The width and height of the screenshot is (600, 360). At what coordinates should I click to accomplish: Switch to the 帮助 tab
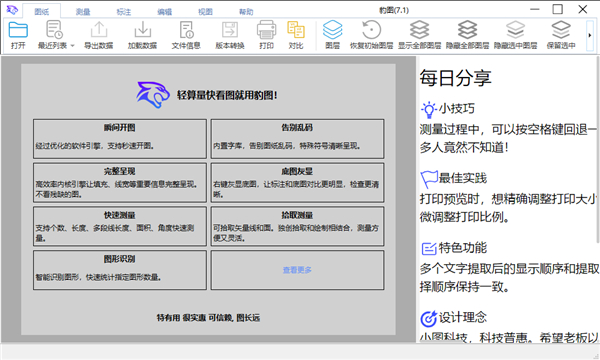pos(246,12)
